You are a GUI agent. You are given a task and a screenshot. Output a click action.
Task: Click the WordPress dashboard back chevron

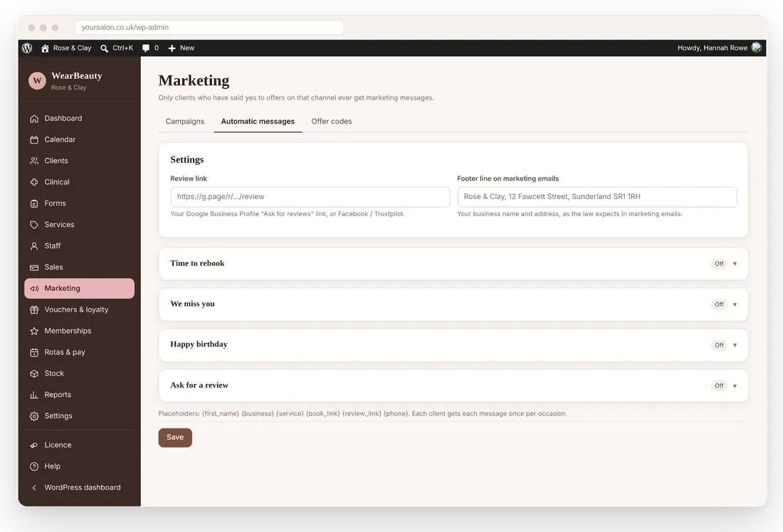[x=34, y=488]
